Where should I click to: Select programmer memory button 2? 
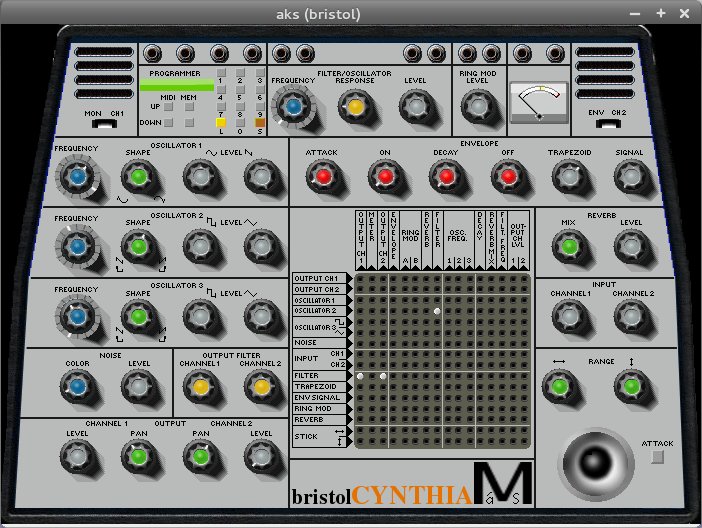(x=240, y=72)
